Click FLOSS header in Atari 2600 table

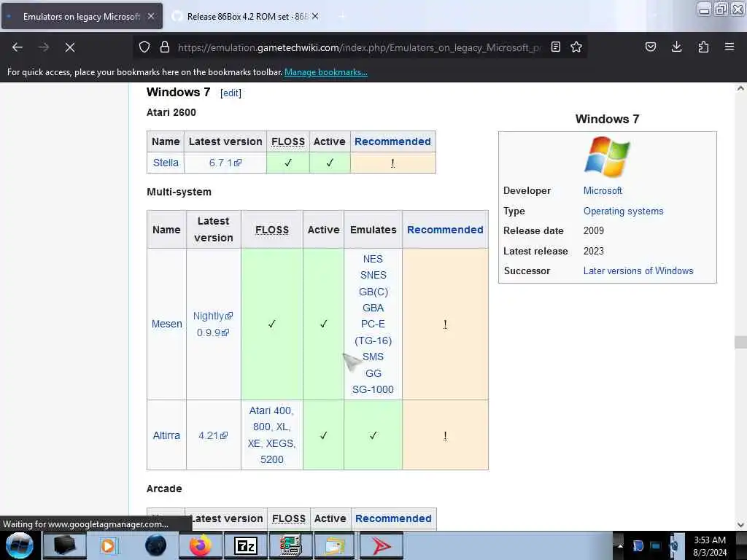point(287,141)
